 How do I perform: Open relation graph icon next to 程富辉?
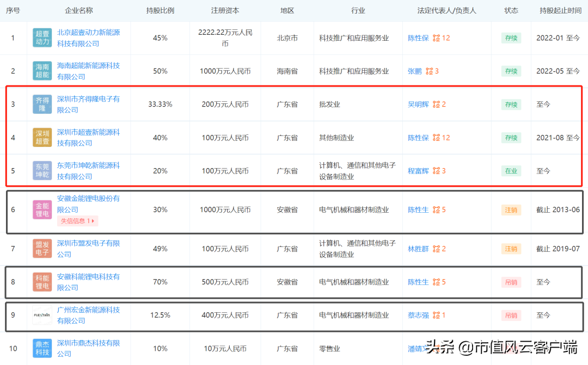[436, 171]
